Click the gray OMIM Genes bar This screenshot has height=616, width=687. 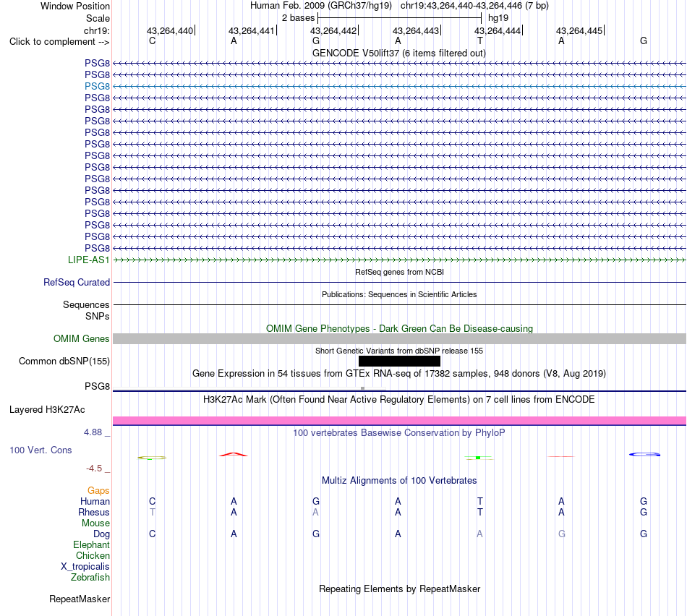[400, 338]
